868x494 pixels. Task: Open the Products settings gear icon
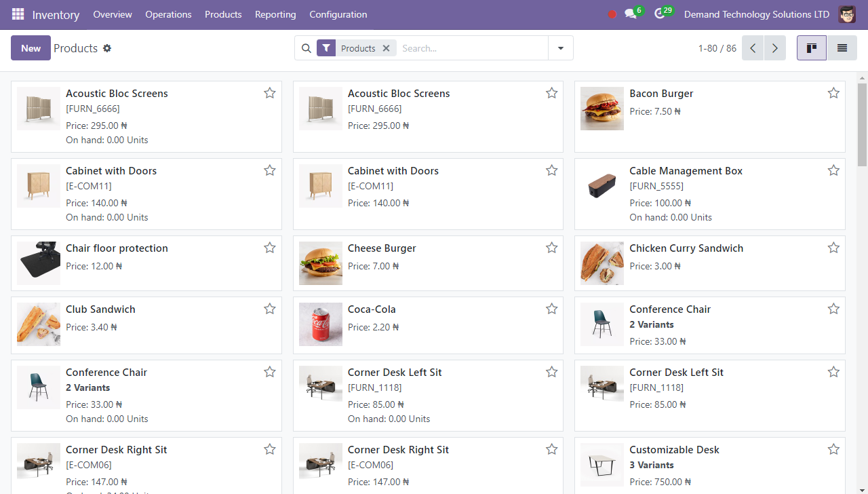coord(107,48)
